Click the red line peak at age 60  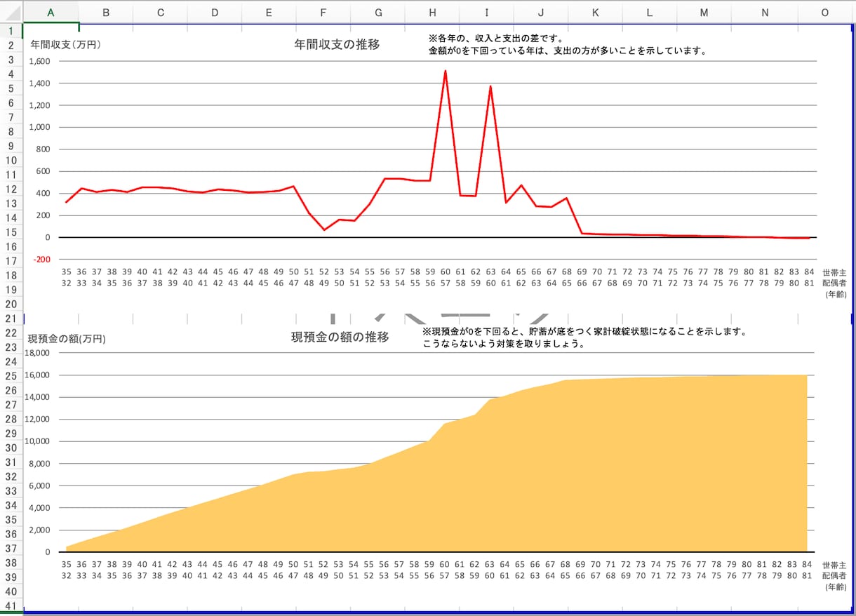click(x=445, y=72)
